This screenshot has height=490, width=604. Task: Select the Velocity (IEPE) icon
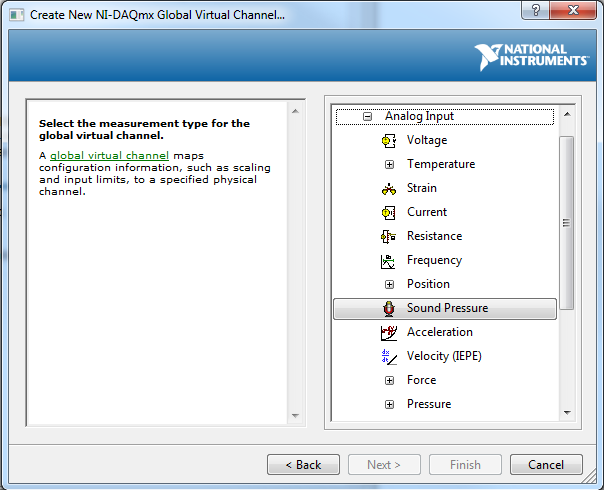(x=389, y=356)
